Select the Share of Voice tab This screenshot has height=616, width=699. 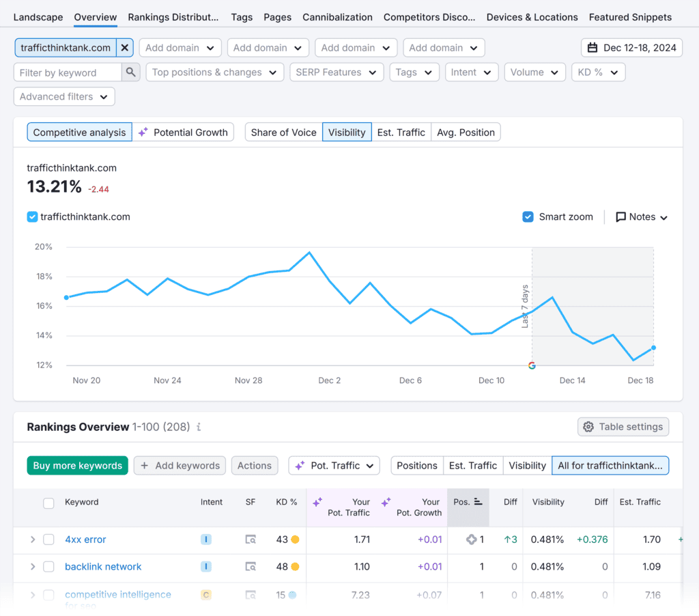[283, 132]
